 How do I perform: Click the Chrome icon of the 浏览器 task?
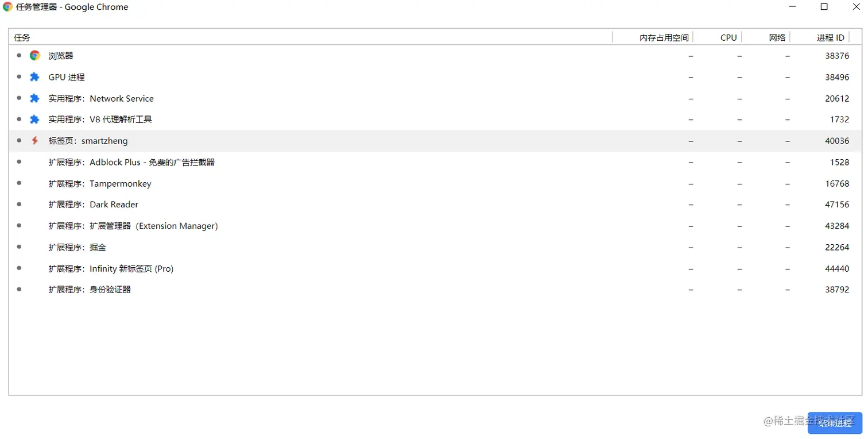pos(35,56)
